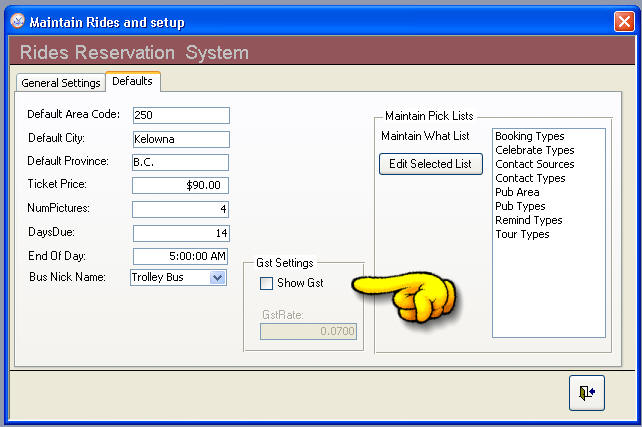Pick Pub Area in the list
This screenshot has height=427, width=642.
coord(517,192)
